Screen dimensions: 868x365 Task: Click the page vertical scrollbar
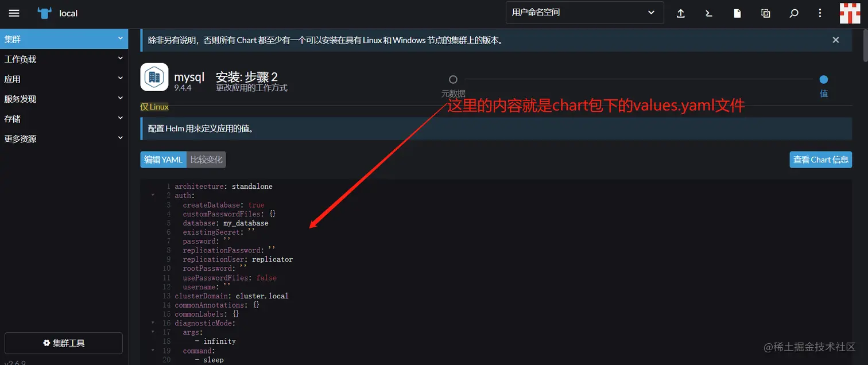tap(865, 45)
